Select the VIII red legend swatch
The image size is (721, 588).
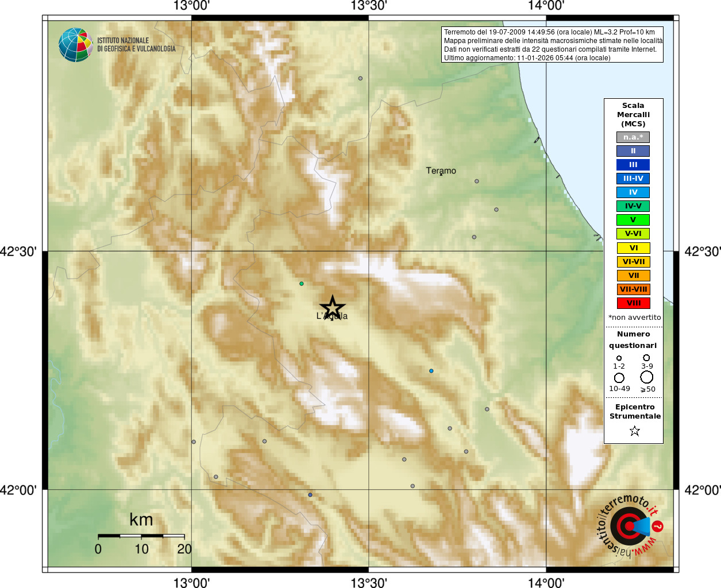pyautogui.click(x=633, y=303)
